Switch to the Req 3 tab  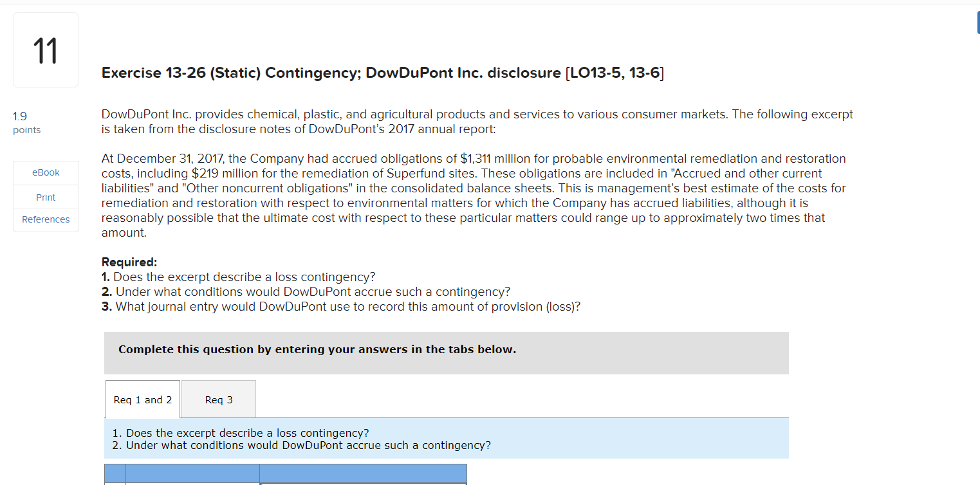pyautogui.click(x=218, y=399)
